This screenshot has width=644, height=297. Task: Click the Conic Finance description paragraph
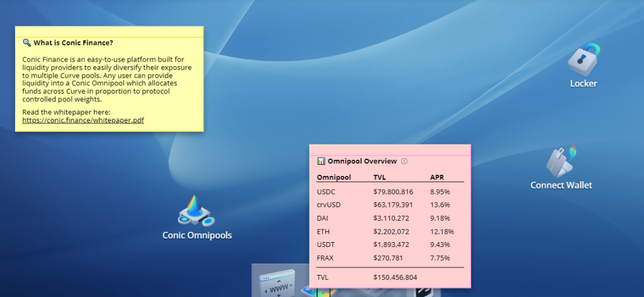pyautogui.click(x=107, y=79)
